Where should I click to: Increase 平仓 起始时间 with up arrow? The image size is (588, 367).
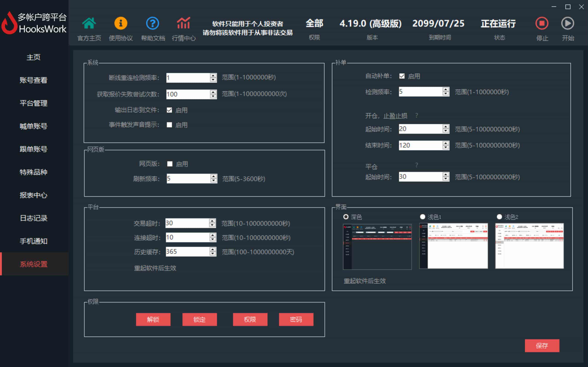(x=446, y=175)
